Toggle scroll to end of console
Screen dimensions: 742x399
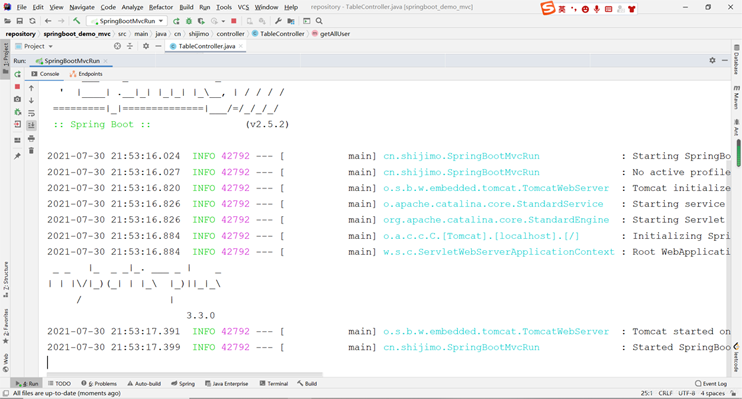tap(31, 125)
